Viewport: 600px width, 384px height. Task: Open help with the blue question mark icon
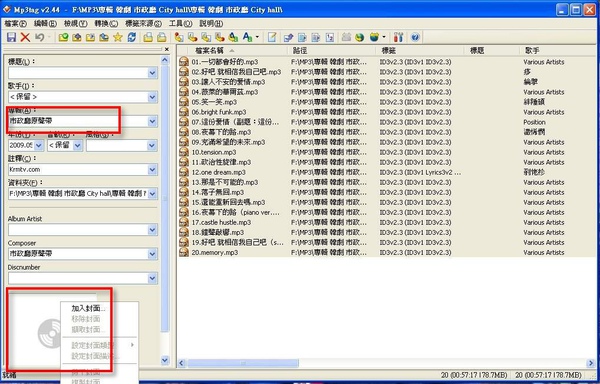pyautogui.click(x=416, y=37)
